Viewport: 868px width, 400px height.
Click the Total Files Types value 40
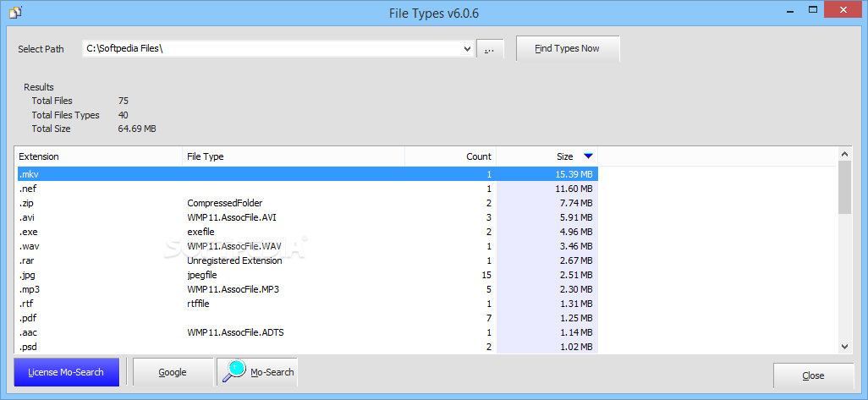point(124,115)
